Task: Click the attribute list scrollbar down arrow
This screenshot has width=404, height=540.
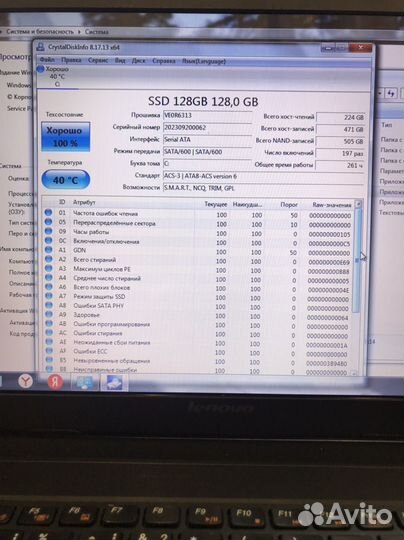Action: coord(354,373)
